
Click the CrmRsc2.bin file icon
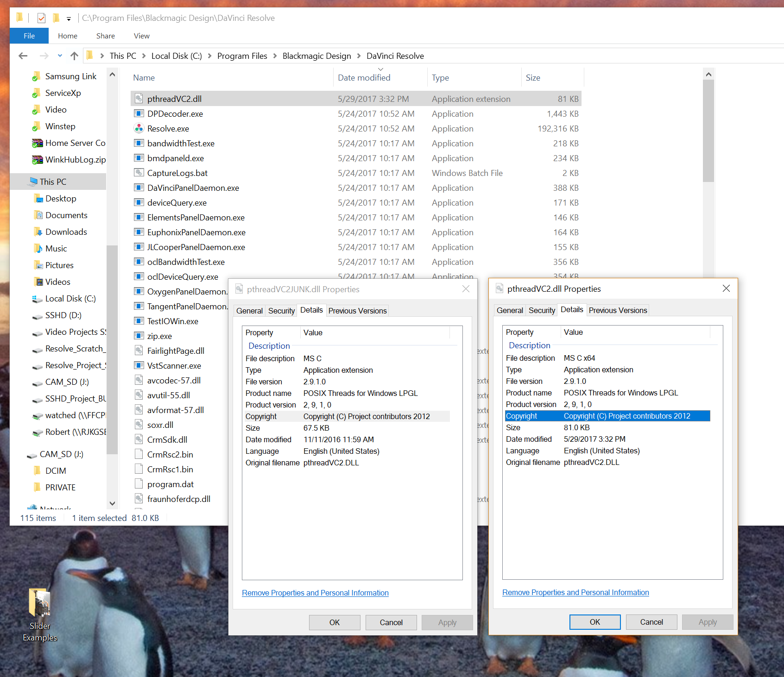click(139, 454)
